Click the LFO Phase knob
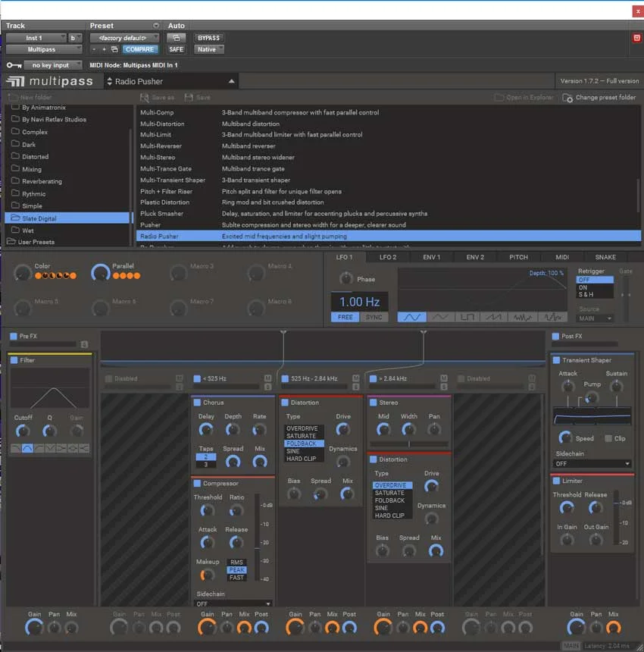Screen dimensions: 644x652 point(345,278)
